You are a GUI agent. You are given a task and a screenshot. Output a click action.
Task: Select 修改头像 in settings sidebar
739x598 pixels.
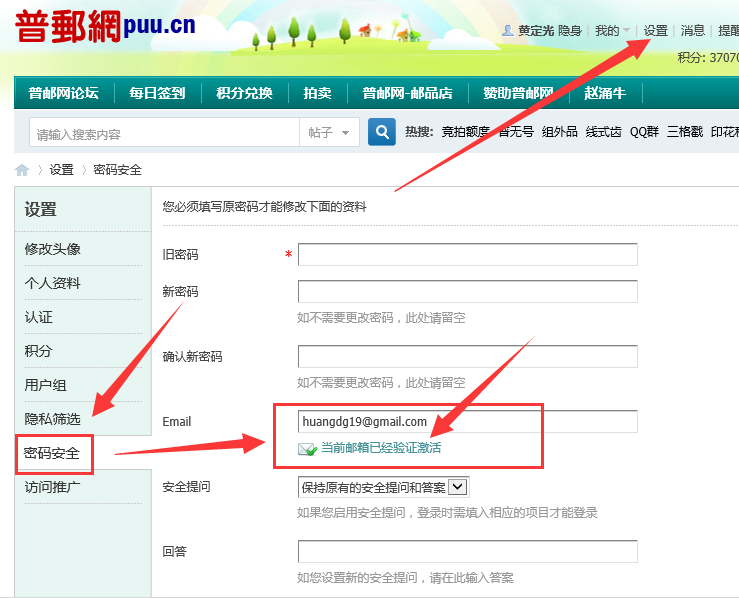click(52, 249)
